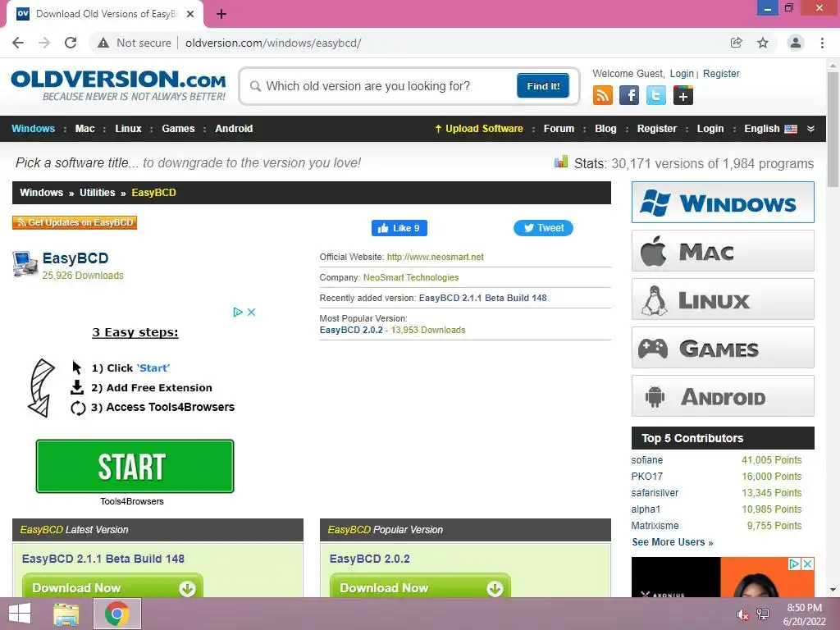This screenshot has width=840, height=630.
Task: Click the plus share icon in header
Action: pyautogui.click(x=683, y=95)
